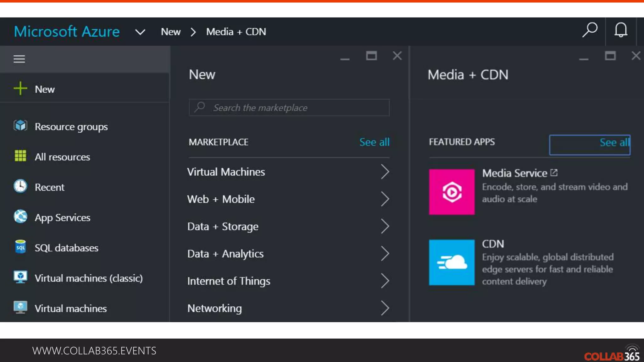Select the pink Media Service tile

[452, 192]
